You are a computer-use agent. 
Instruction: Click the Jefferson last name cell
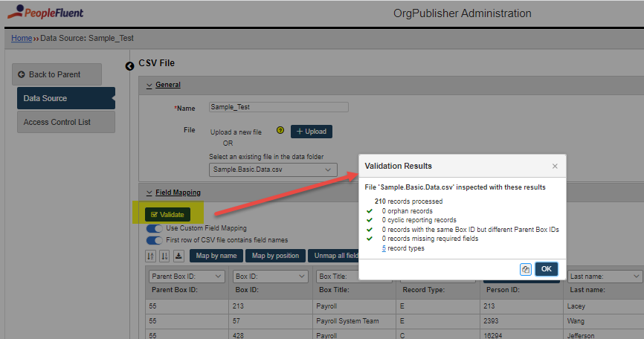point(603,335)
